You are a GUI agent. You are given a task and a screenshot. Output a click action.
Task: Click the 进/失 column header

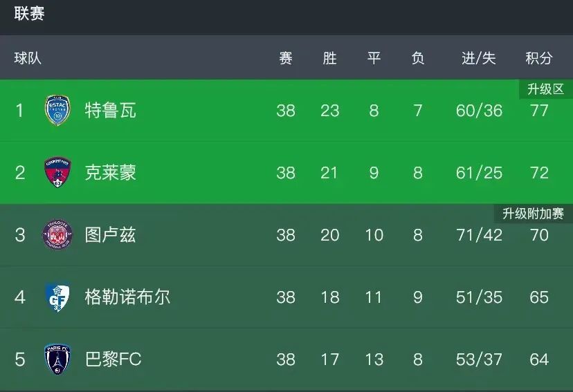click(x=479, y=58)
